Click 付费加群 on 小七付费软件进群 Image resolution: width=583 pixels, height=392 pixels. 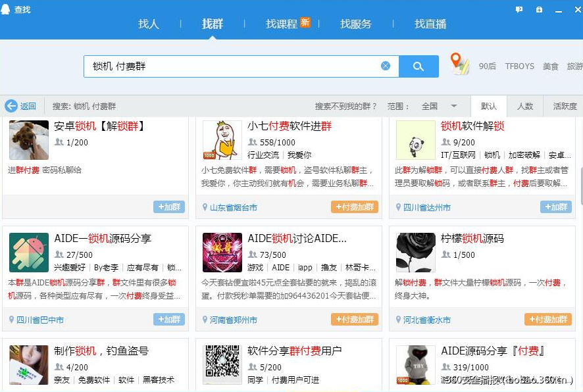click(x=355, y=206)
